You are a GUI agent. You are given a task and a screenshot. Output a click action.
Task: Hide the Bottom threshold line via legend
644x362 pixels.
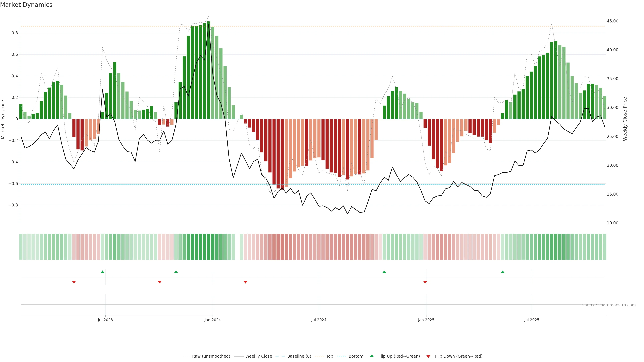click(x=356, y=356)
